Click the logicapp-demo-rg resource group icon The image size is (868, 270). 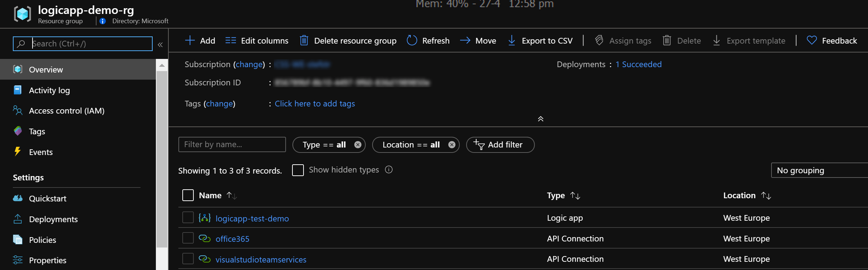[x=22, y=14]
